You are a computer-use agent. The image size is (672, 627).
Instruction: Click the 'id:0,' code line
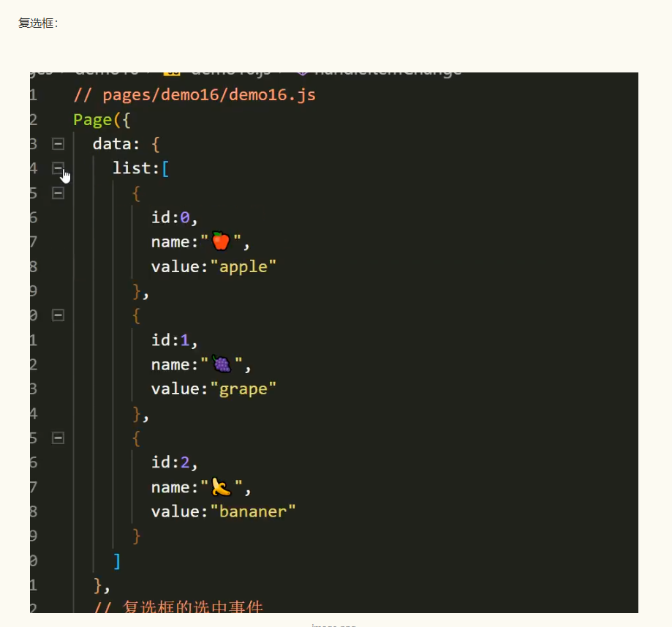[175, 217]
